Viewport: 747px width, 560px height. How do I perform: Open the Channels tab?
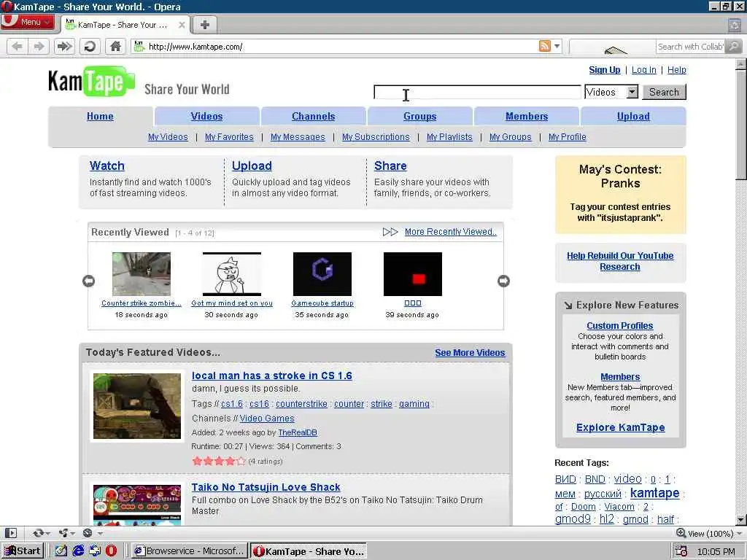click(314, 116)
